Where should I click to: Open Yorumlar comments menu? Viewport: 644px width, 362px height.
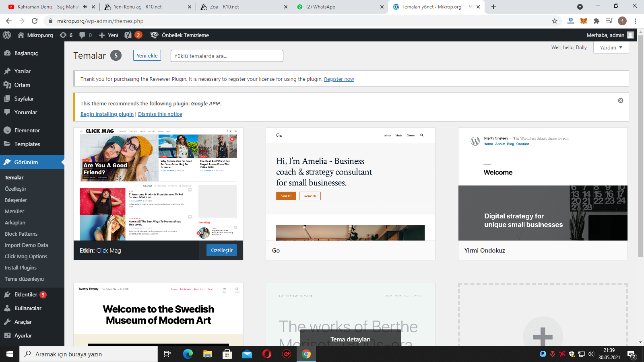tap(32, 112)
